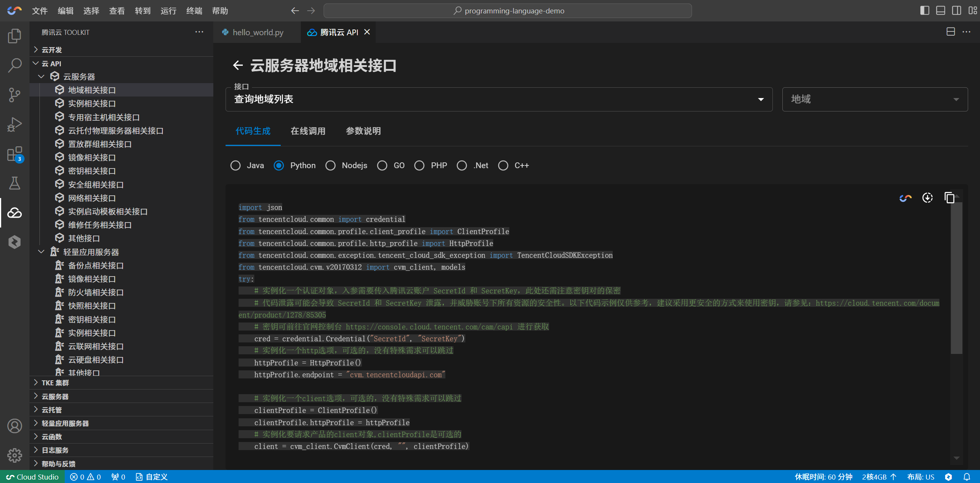980x483 pixels.
Task: Expand the TKE 集群 section
Action: [121, 383]
